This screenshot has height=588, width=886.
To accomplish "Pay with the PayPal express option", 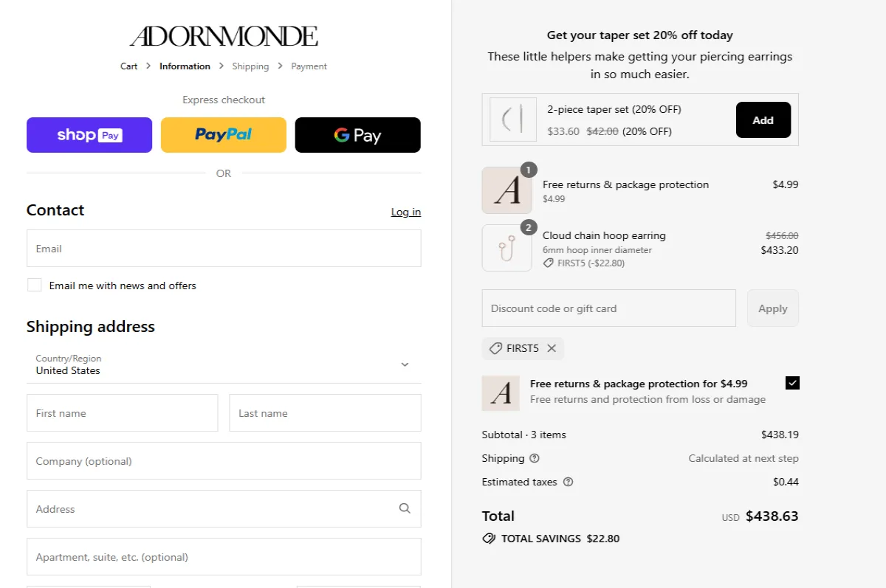I will click(x=223, y=135).
